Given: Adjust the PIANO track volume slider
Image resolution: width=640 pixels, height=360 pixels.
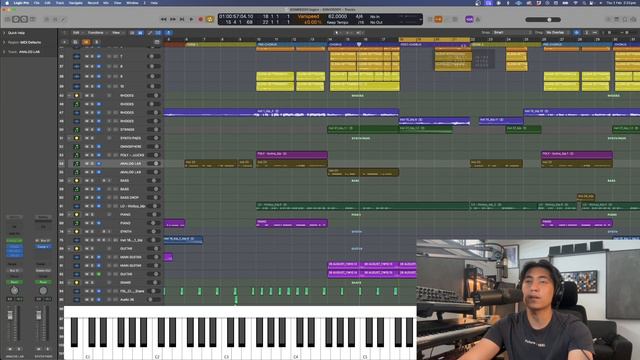Looking at the screenshot, I should [x=153, y=223].
